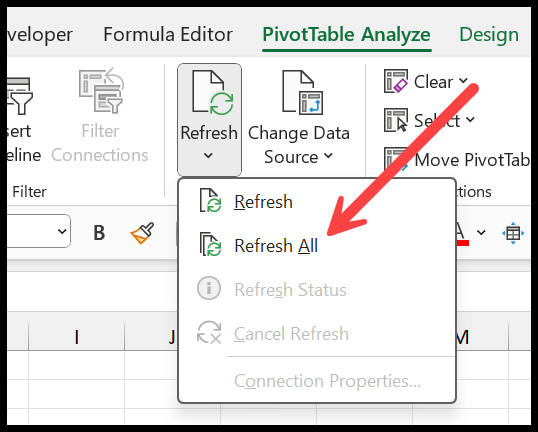Open the Formula Editor tab
Viewport: 538px width, 432px height.
tap(168, 35)
